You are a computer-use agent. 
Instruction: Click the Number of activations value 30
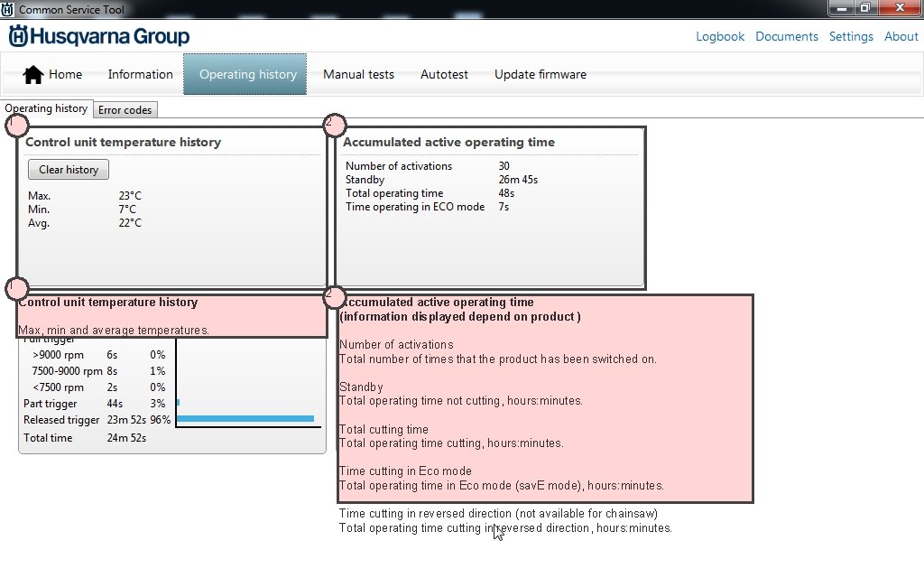504,166
